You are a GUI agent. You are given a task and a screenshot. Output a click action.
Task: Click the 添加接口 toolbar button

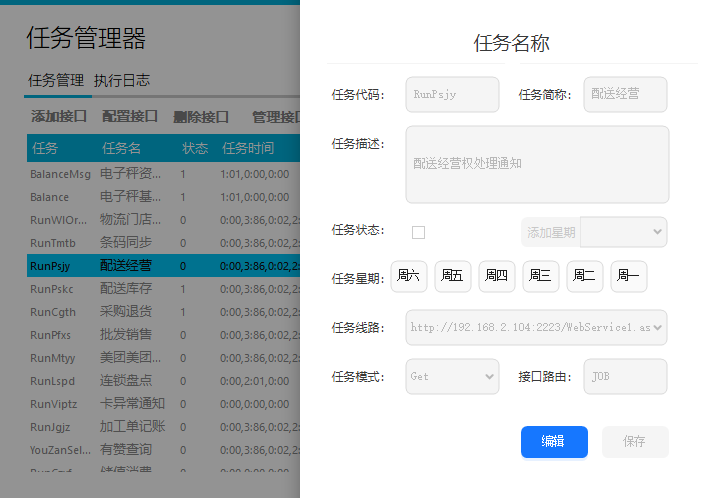59,117
